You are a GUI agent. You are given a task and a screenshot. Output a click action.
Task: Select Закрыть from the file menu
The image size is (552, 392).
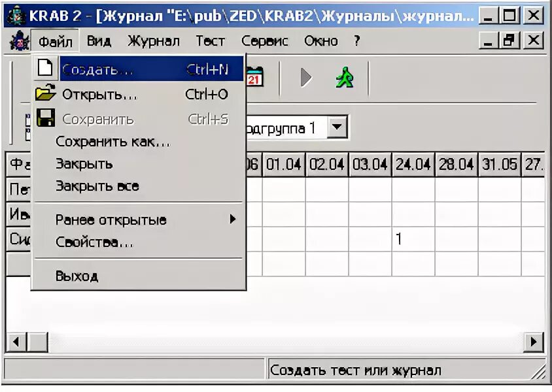(x=139, y=164)
